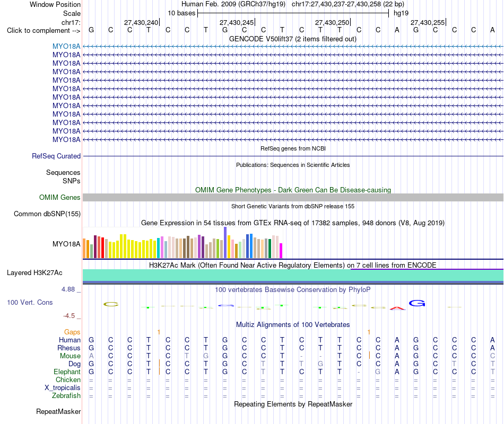Image resolution: width=504 pixels, height=424 pixels.
Task: Click the magenta last bar in GTEx chart
Action: pos(281,251)
